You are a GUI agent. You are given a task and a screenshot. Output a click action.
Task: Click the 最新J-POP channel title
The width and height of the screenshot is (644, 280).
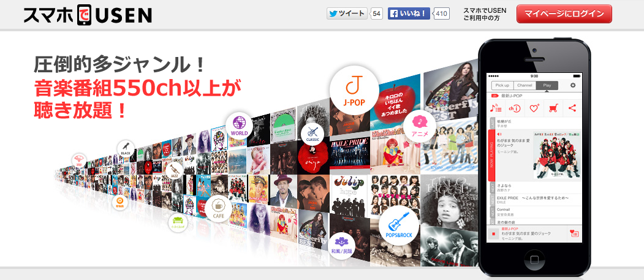pos(513,96)
